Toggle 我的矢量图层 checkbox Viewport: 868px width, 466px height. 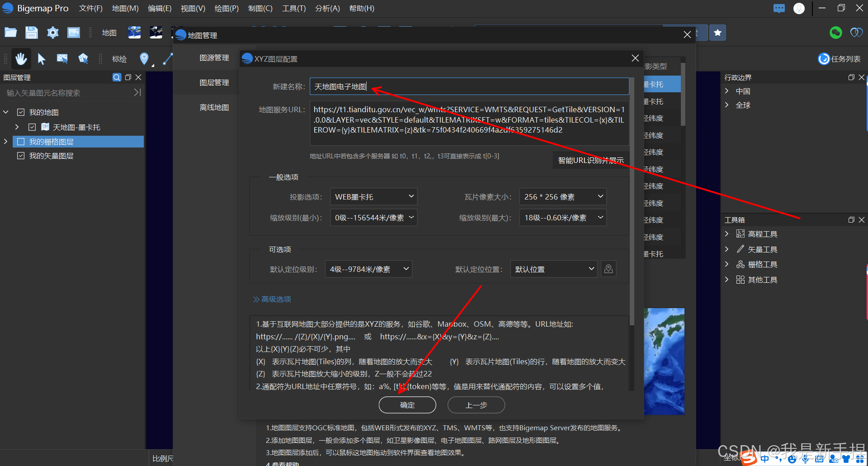click(x=21, y=156)
